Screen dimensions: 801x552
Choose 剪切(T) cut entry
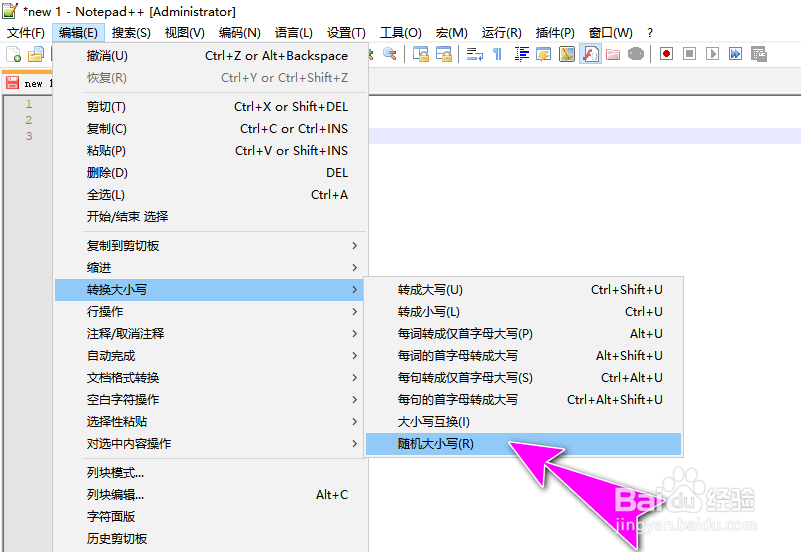[210, 107]
